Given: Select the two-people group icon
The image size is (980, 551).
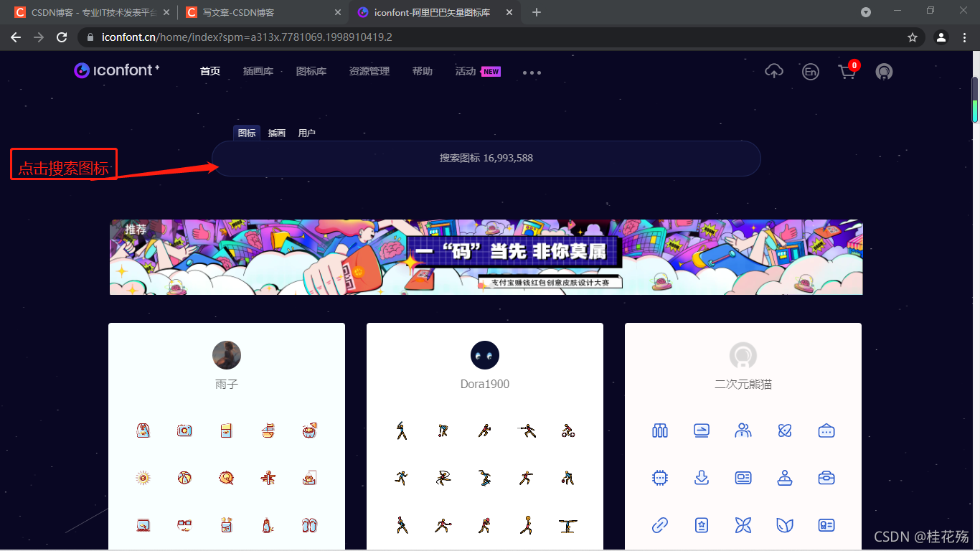Looking at the screenshot, I should pyautogui.click(x=743, y=430).
